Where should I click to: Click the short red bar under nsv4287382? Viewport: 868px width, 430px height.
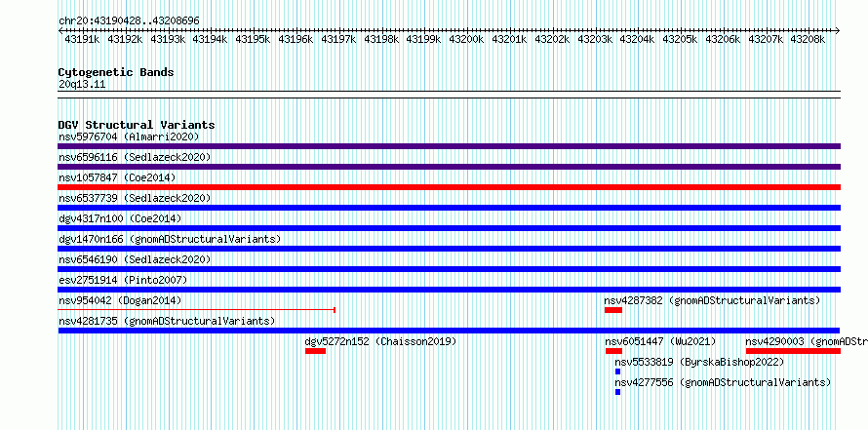point(613,310)
